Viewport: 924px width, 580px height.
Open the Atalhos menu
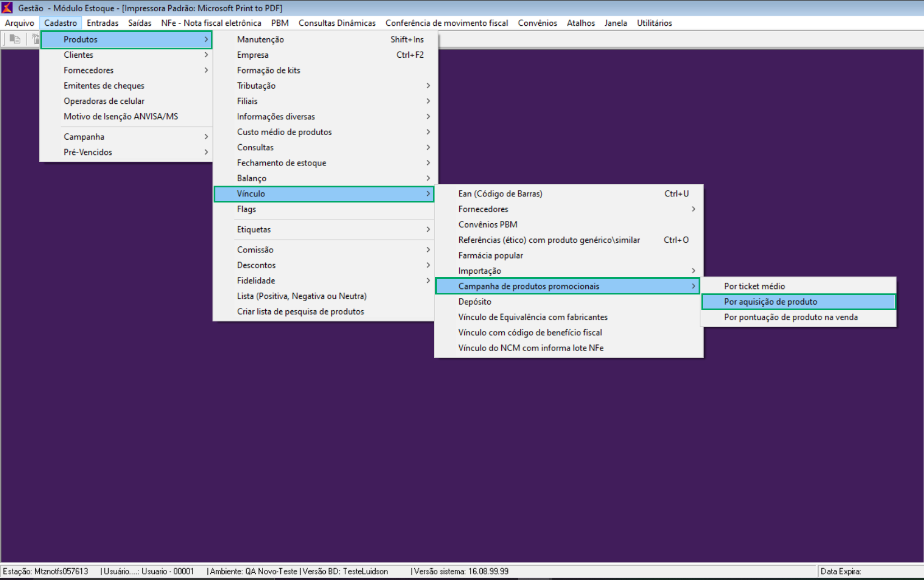click(x=581, y=23)
